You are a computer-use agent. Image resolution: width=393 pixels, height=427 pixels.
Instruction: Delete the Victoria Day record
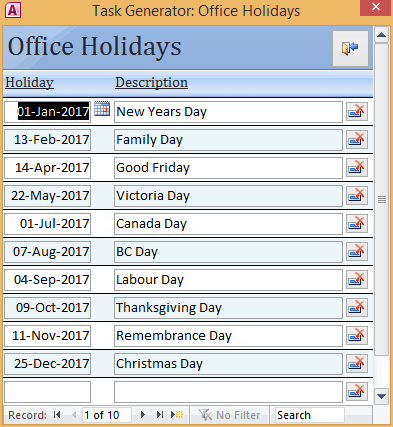point(357,196)
